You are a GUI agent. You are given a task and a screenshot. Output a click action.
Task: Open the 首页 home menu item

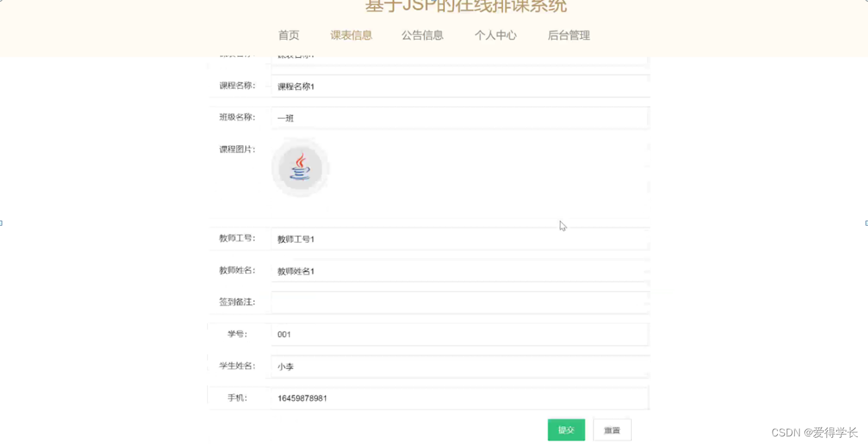coord(289,36)
